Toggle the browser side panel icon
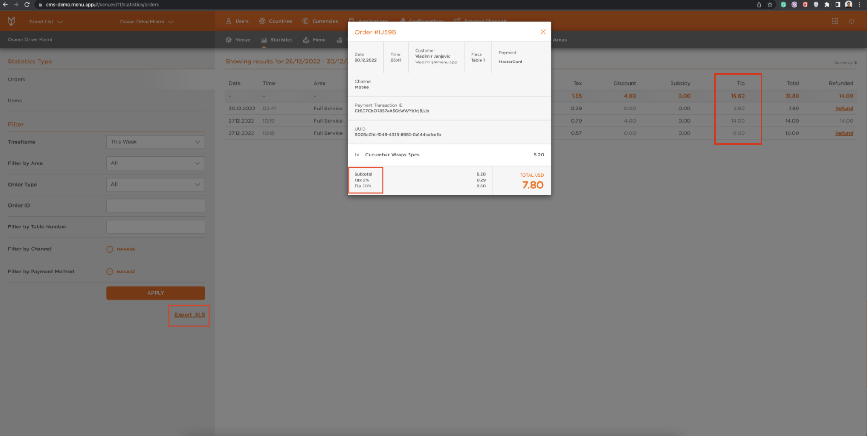 837,4
